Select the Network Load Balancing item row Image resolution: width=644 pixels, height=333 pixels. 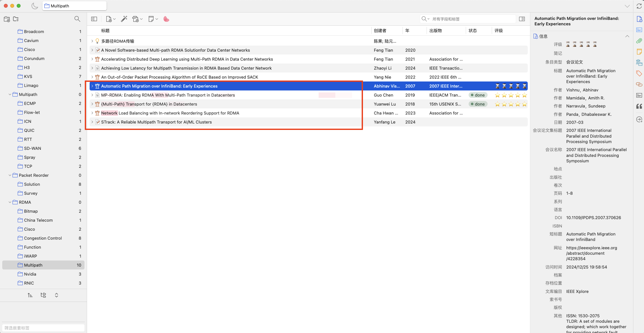tap(308, 113)
